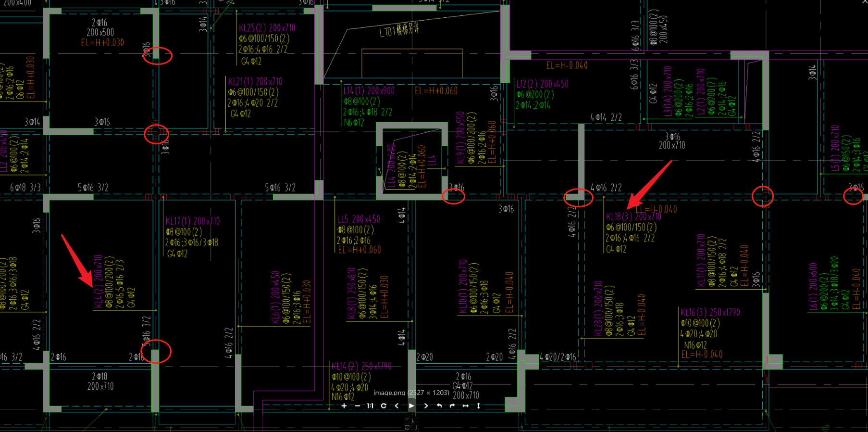The height and width of the screenshot is (432, 868).
Task: Click the rotated L6(1) 200x600 label
Action: tap(813, 286)
